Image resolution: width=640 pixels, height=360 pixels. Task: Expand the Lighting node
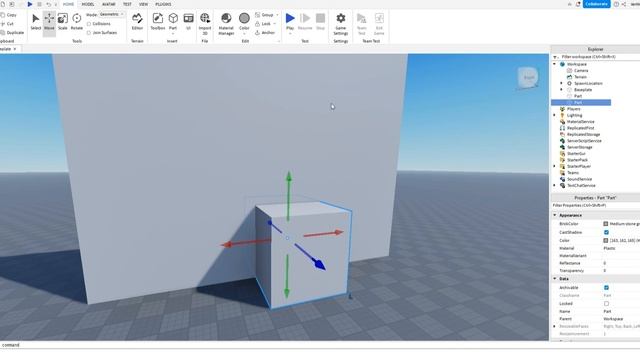tap(554, 115)
